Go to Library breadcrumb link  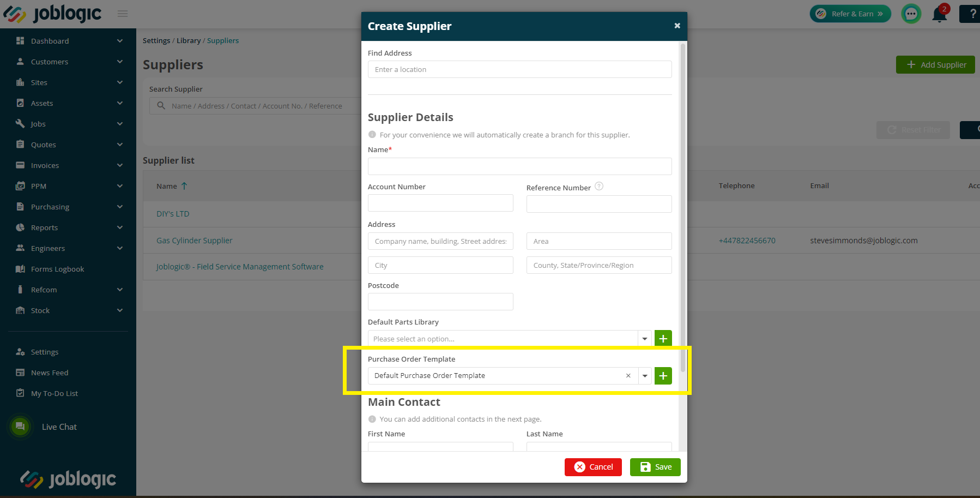point(189,40)
